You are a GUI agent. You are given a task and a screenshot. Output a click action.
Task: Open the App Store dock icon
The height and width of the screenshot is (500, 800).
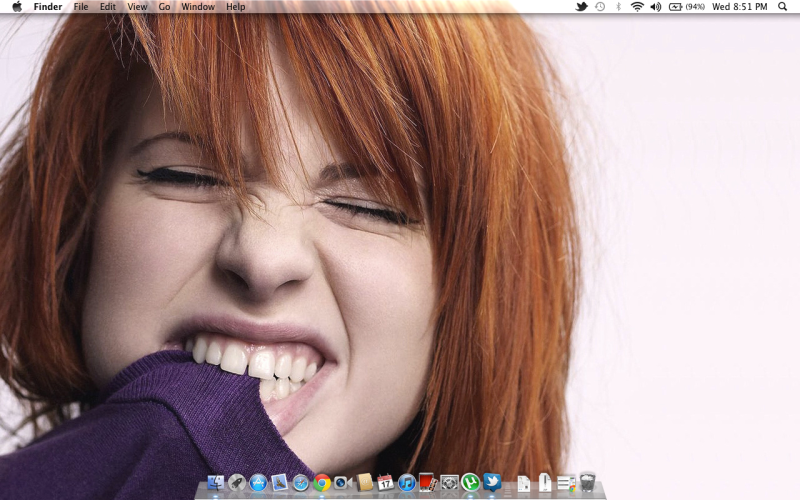258,483
